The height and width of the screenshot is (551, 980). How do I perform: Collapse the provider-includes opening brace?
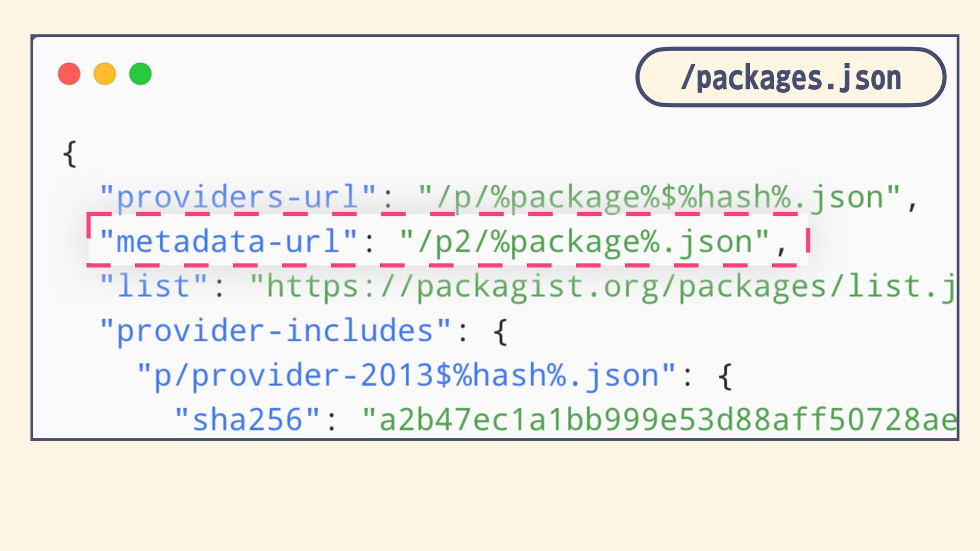[500, 332]
